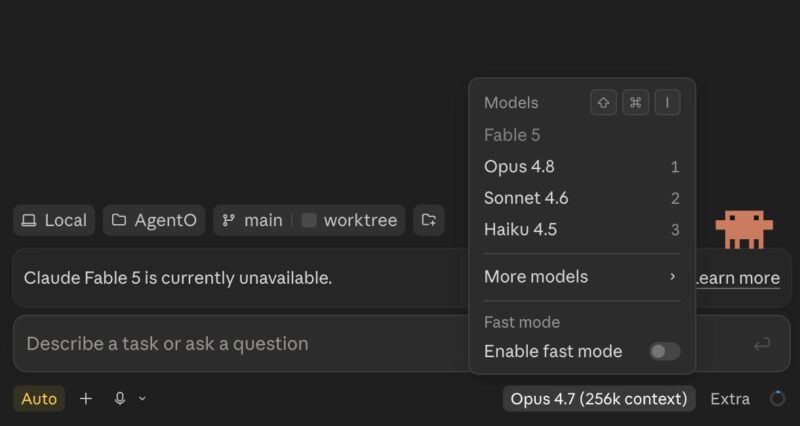Open the AgentO folder selector

pos(154,220)
